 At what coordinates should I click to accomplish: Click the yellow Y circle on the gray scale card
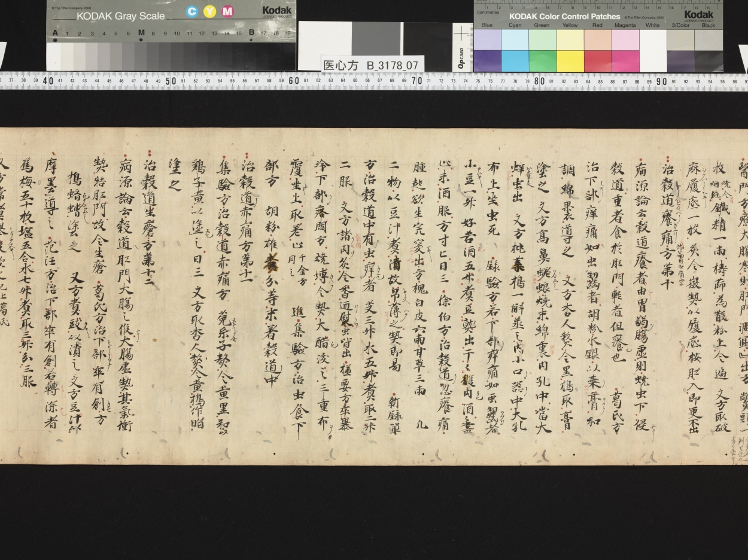tap(209, 11)
